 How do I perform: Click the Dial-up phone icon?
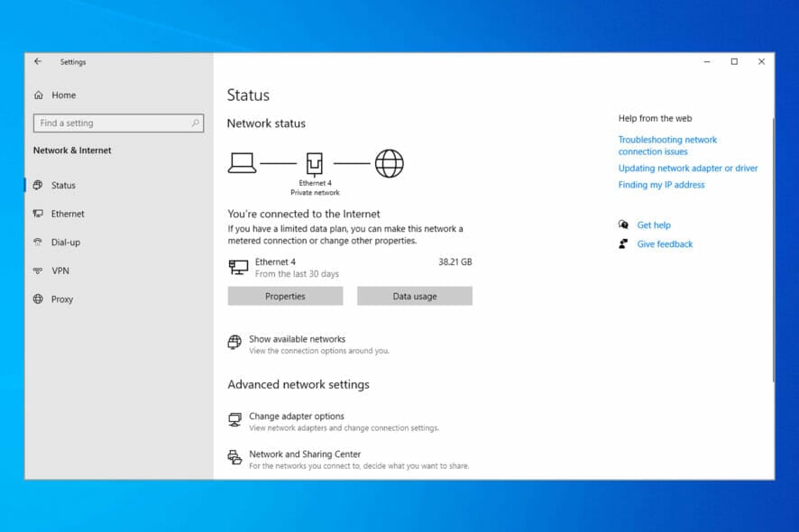pyautogui.click(x=38, y=242)
